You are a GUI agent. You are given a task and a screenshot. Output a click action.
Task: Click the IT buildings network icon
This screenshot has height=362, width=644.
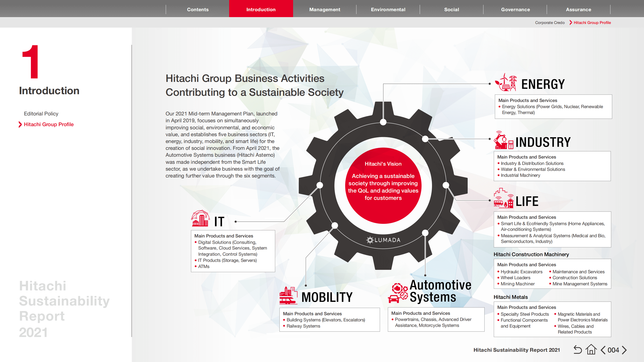tap(200, 218)
